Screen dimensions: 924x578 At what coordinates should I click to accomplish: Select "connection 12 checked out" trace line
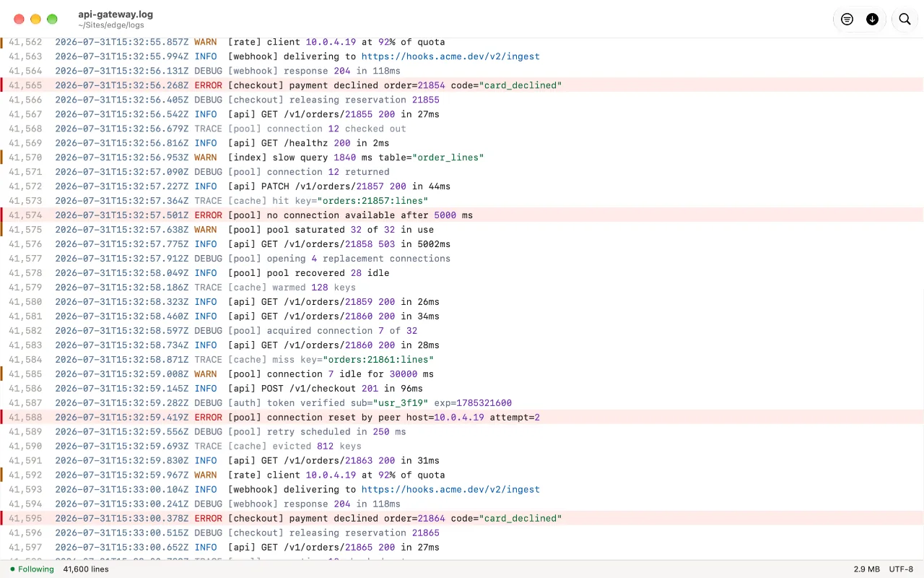336,129
